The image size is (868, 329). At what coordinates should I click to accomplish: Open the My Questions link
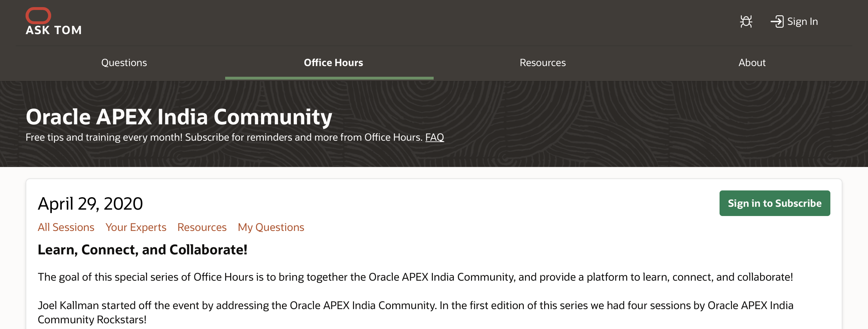click(x=271, y=227)
